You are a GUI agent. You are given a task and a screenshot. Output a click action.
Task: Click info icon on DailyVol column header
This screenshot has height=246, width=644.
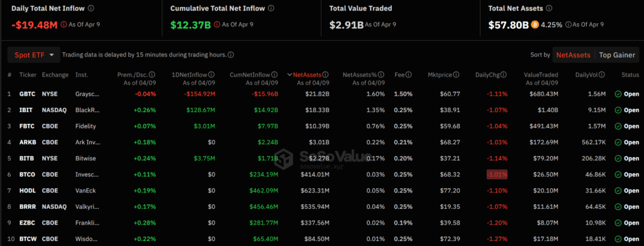(602, 75)
